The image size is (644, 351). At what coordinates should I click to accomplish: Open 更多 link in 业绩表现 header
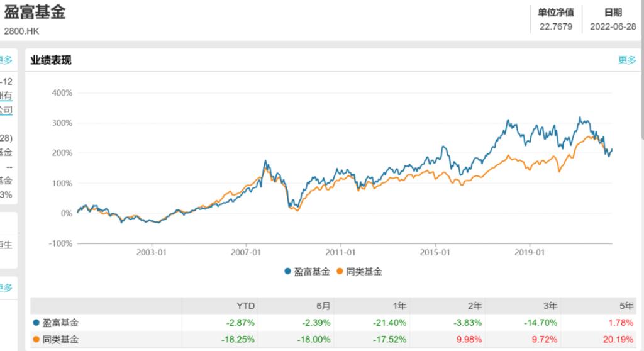click(627, 60)
